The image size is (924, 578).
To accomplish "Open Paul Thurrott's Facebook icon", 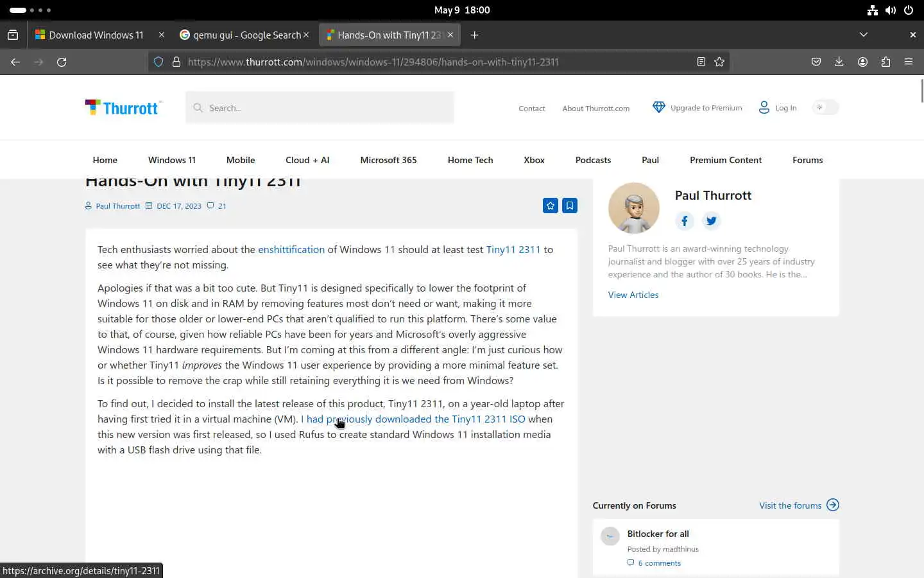I will click(685, 221).
